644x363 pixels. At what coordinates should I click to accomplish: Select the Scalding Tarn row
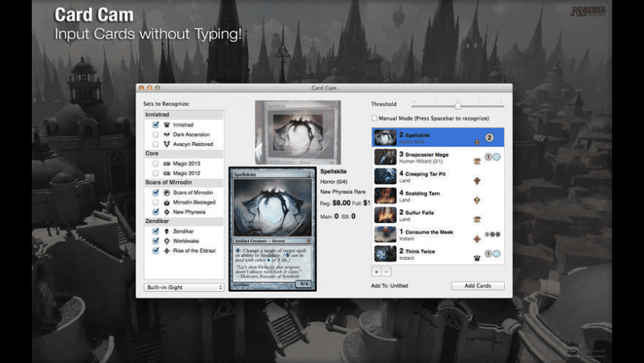[x=437, y=196]
